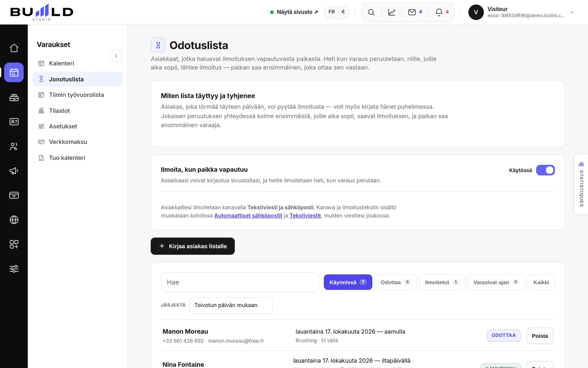Click the hourglass icon beside Odotuslista

click(158, 45)
